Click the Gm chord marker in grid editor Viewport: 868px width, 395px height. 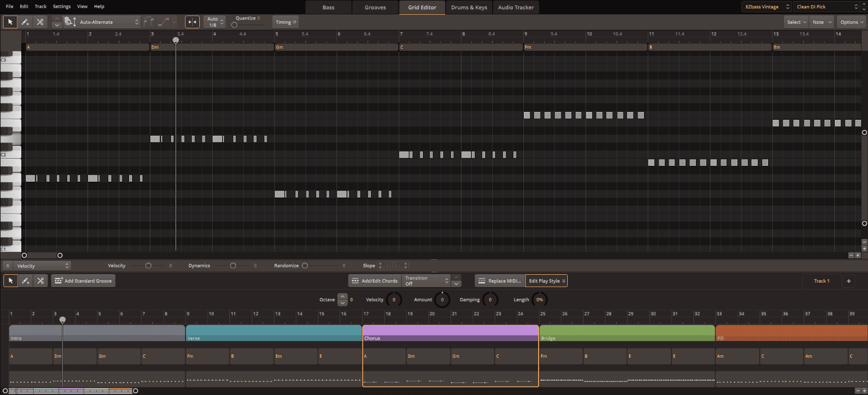336,47
